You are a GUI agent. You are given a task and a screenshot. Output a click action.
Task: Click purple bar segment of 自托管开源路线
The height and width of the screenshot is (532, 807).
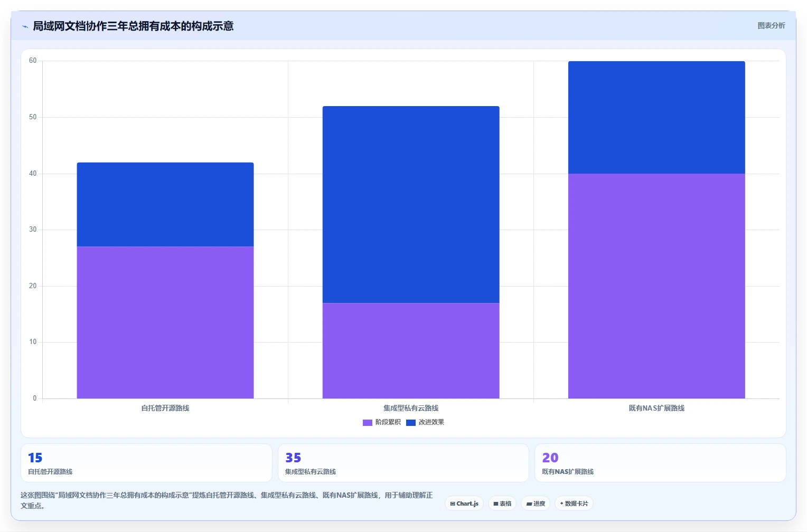[165, 322]
